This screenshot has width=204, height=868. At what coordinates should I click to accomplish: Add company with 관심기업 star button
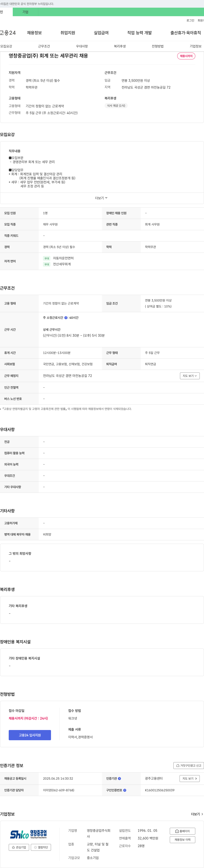19,847
